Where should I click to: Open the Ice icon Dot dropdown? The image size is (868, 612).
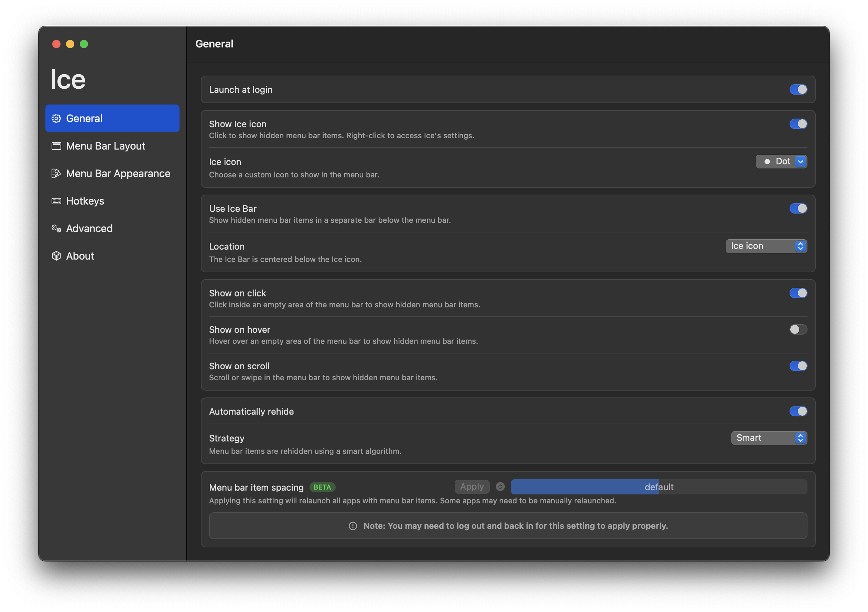click(781, 161)
